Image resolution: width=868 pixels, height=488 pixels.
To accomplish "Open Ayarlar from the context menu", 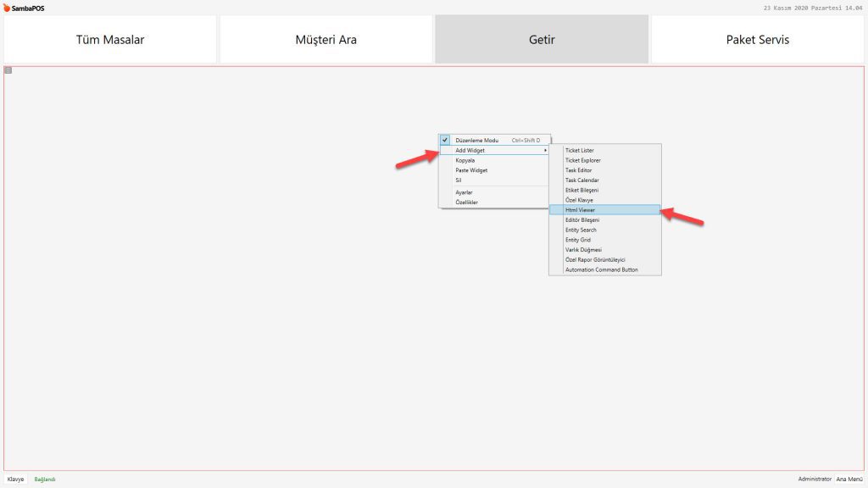I will pyautogui.click(x=464, y=192).
